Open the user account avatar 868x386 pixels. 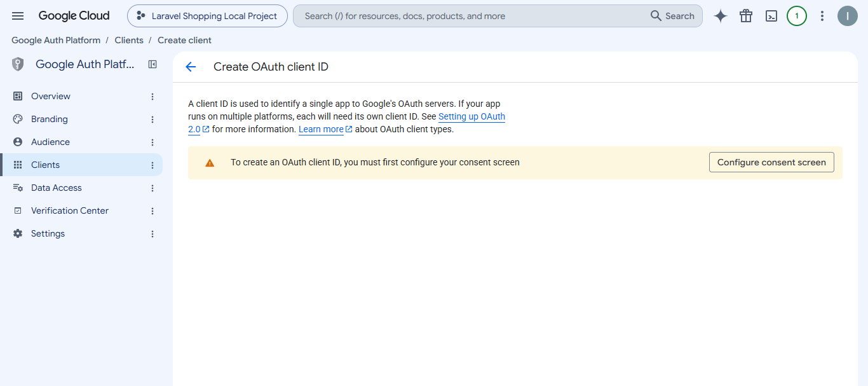point(848,16)
